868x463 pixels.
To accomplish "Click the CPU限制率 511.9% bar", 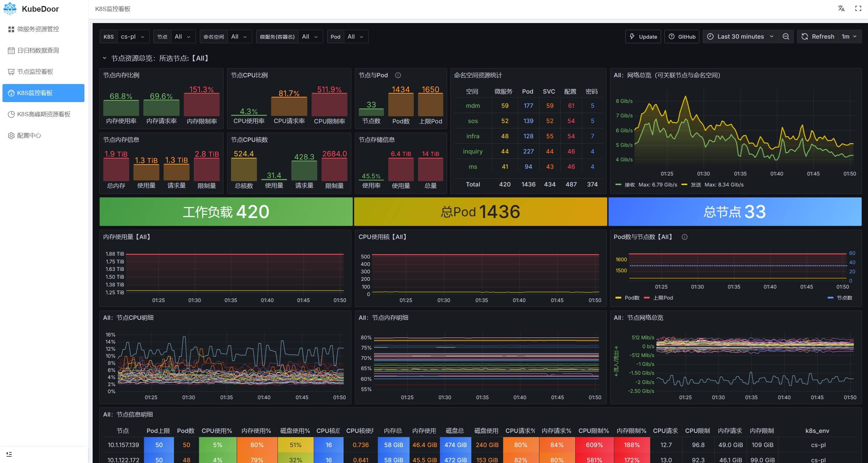I will 329,105.
